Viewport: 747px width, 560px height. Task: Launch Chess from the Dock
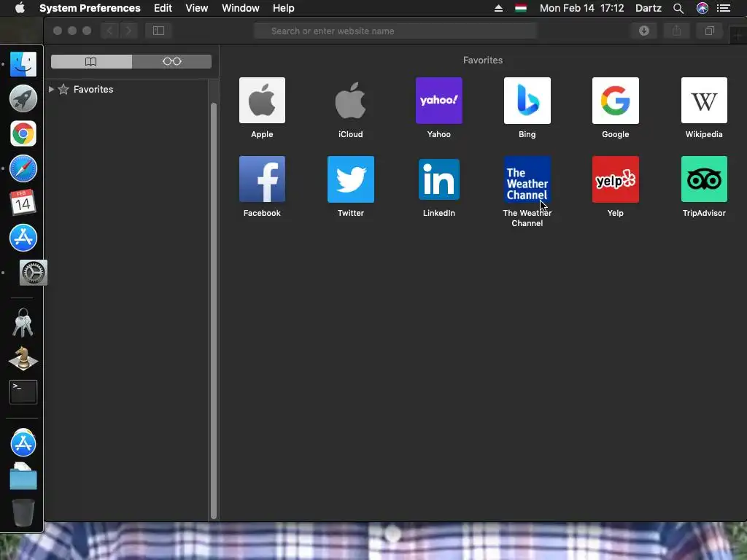(x=23, y=358)
